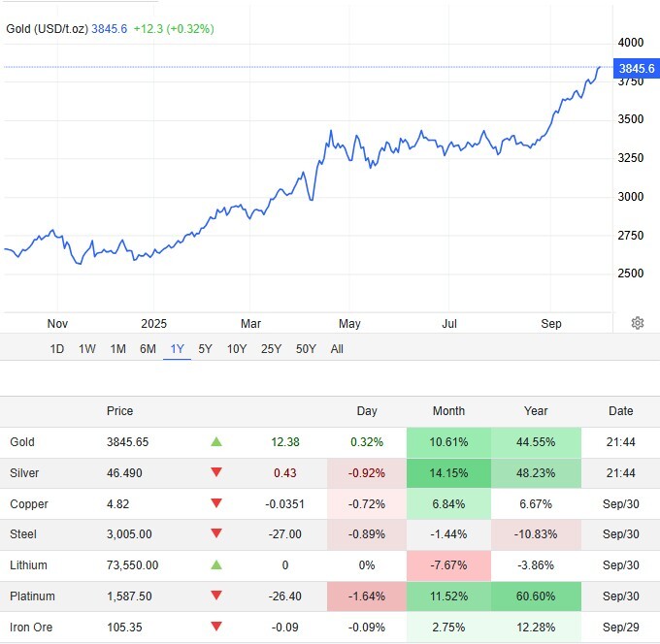This screenshot has height=644, width=660.
Task: Click the red down arrow beside Silver
Action: pyautogui.click(x=216, y=473)
